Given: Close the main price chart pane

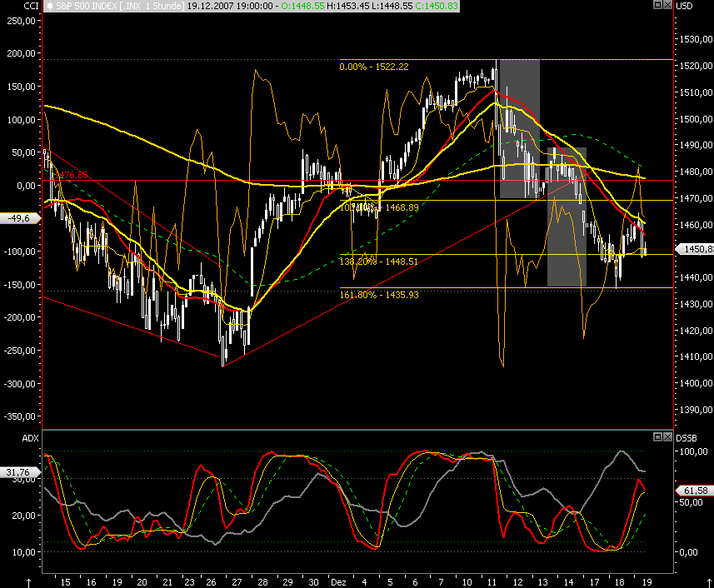Looking at the screenshot, I should point(667,4).
